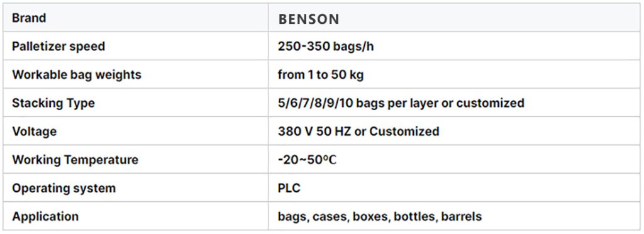The height and width of the screenshot is (234, 644).
Task: Select the 250-350 bags/h value
Action: [x=326, y=47]
